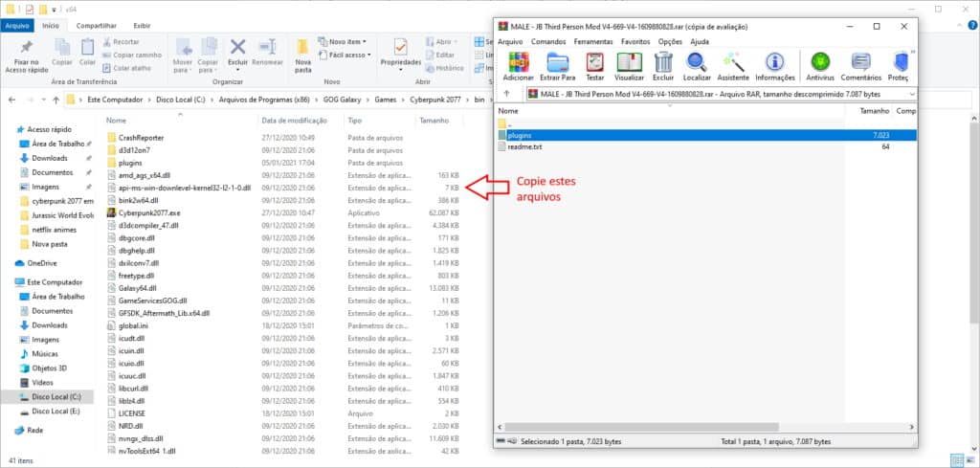Click Histórico in the Abrir ribbon group
The image size is (980, 468).
pos(445,68)
